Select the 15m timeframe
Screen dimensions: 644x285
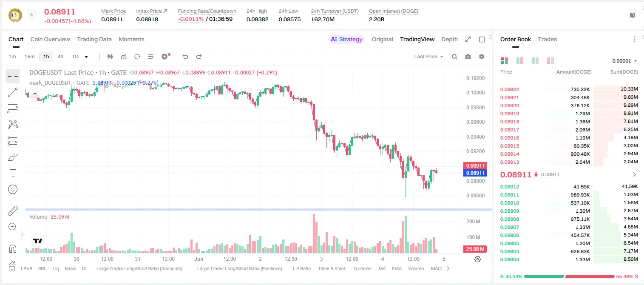(29, 57)
